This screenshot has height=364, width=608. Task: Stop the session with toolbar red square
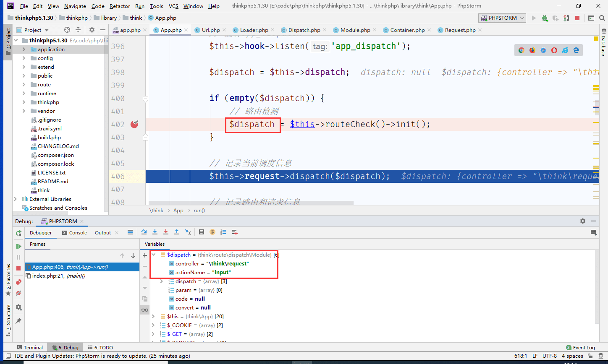(x=577, y=18)
